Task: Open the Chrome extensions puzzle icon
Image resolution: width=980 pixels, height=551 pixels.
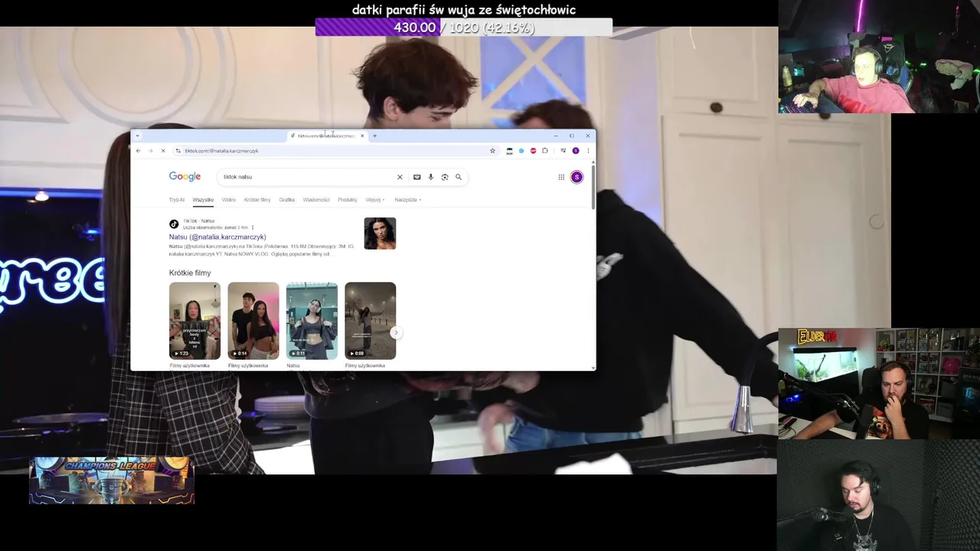Action: 545,151
